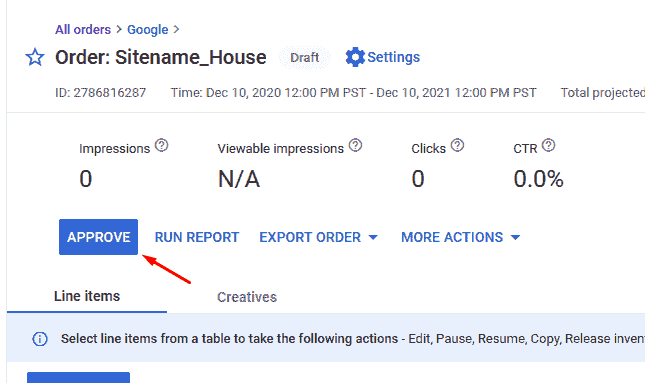645x383 pixels.
Task: Expand the More Actions menu
Action: [461, 237]
